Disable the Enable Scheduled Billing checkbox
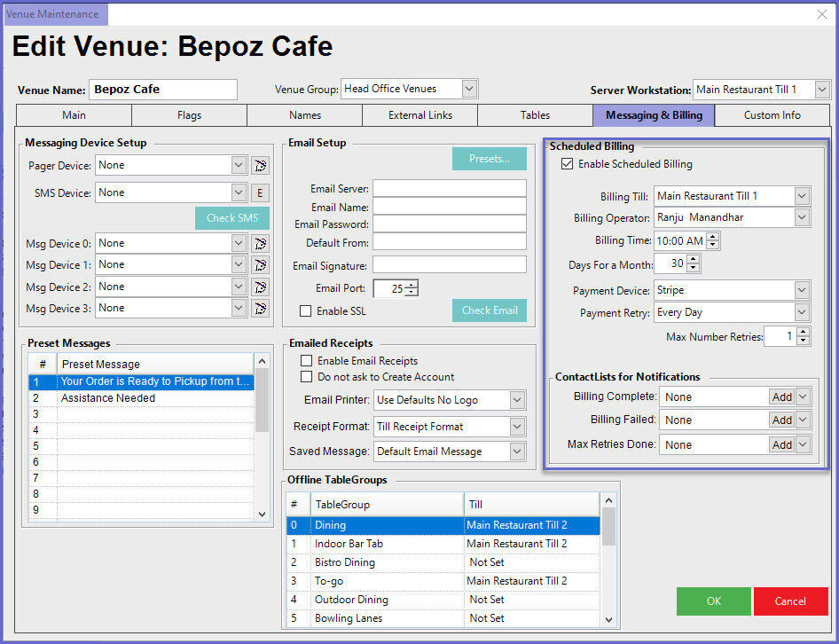839x644 pixels. [x=568, y=164]
